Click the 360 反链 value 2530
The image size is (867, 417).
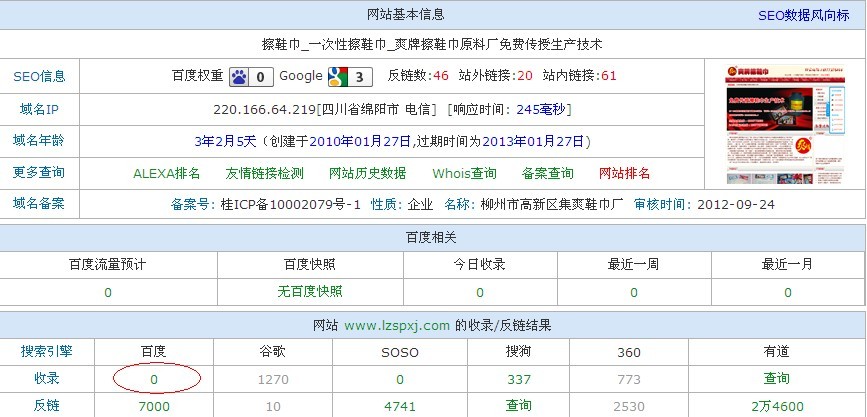[629, 406]
